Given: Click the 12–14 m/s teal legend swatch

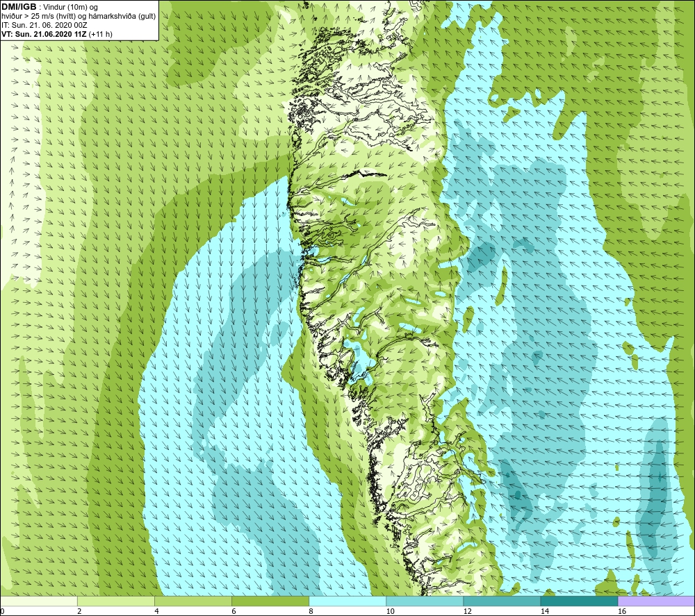Looking at the screenshot, I should tap(502, 601).
